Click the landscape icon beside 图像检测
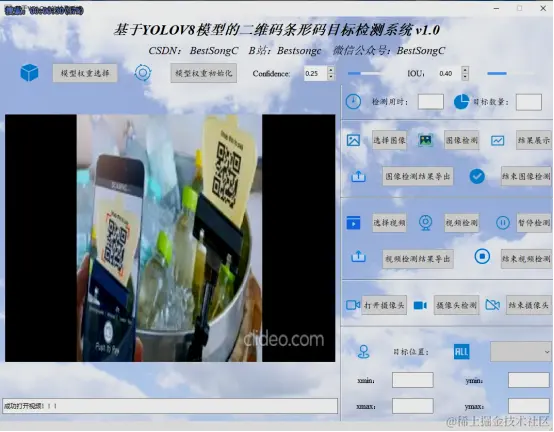 click(425, 140)
